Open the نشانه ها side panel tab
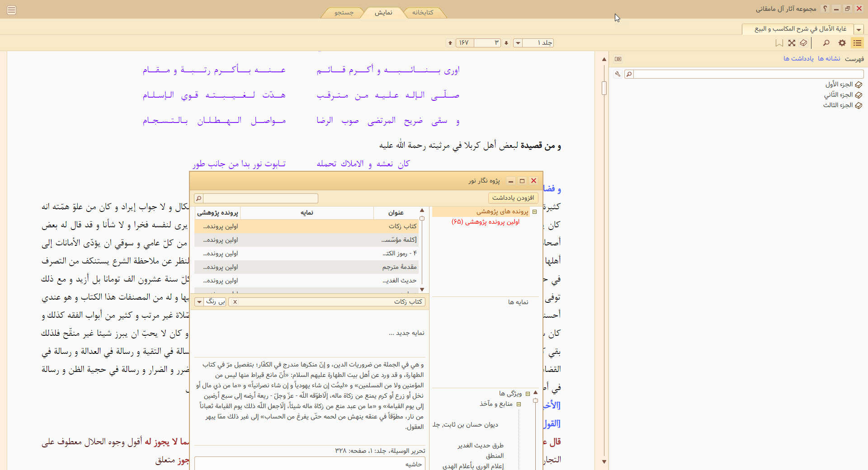868x470 pixels. pyautogui.click(x=829, y=59)
